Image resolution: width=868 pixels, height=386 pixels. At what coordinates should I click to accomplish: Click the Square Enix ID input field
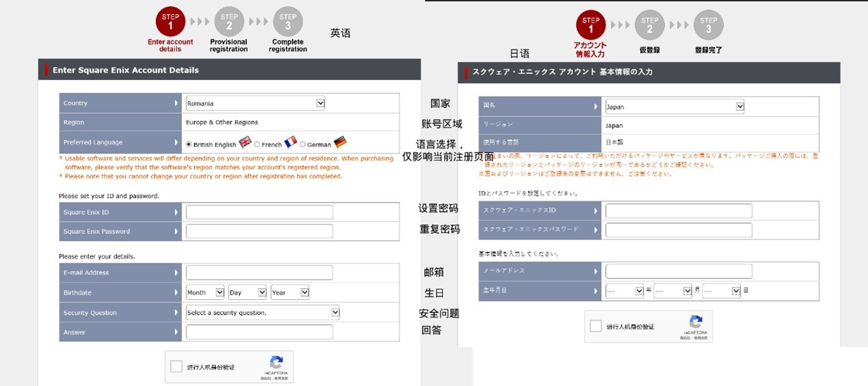pos(259,212)
